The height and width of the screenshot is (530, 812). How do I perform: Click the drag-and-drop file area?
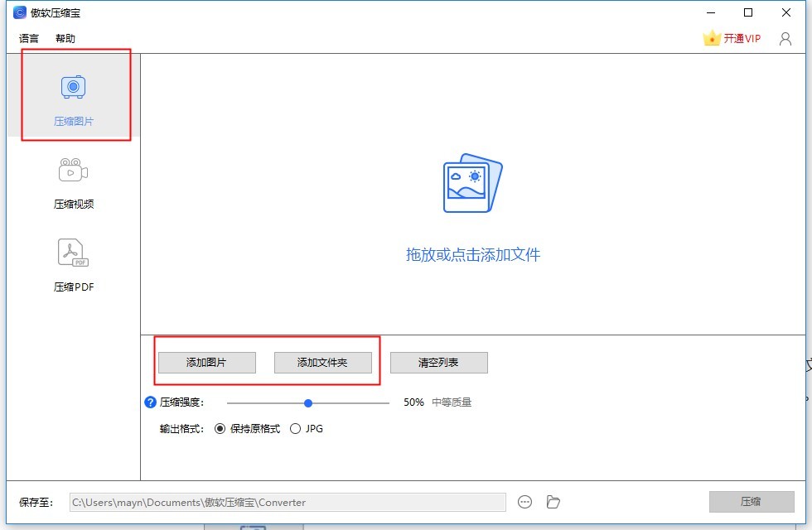click(x=472, y=232)
